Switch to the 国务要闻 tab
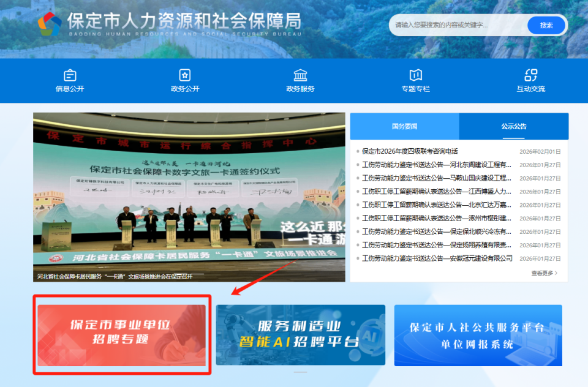The image size is (588, 387). click(404, 125)
